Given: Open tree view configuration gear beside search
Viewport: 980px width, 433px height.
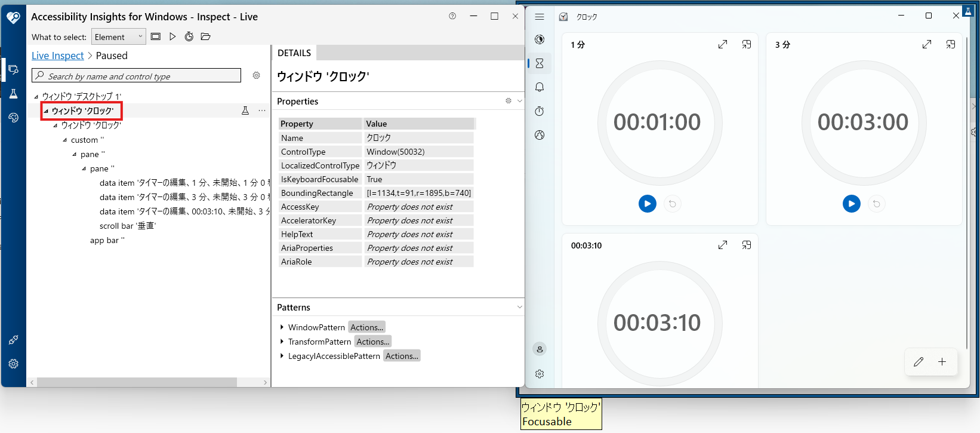Looking at the screenshot, I should 256,75.
